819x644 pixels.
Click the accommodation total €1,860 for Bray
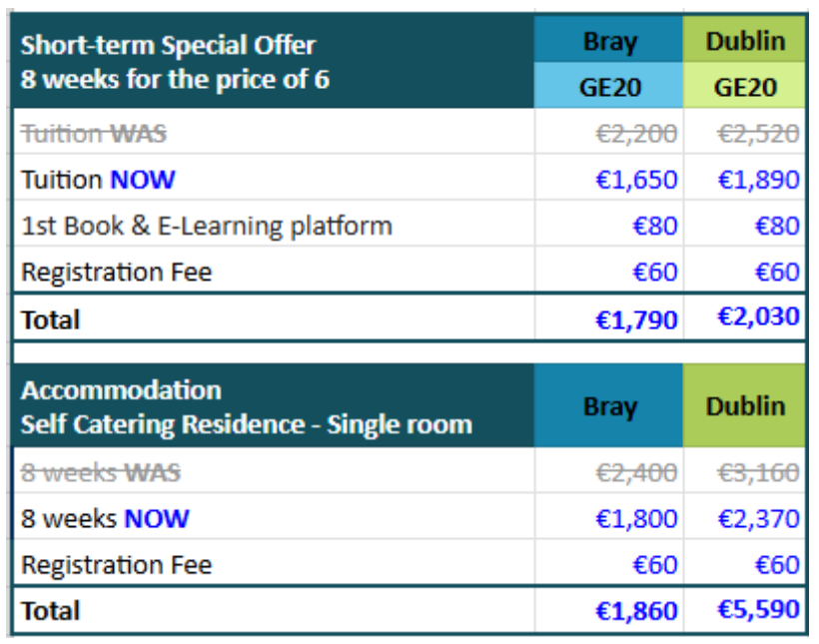pos(636,610)
